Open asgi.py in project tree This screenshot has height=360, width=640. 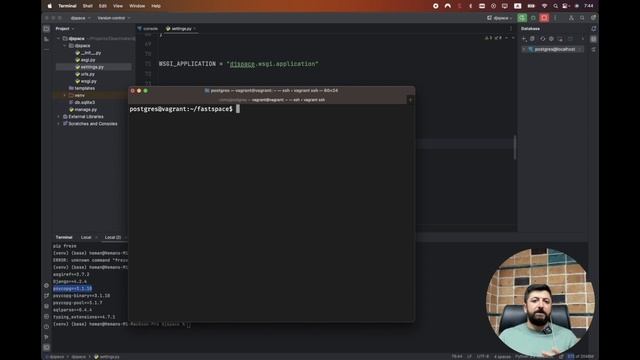tap(85, 60)
